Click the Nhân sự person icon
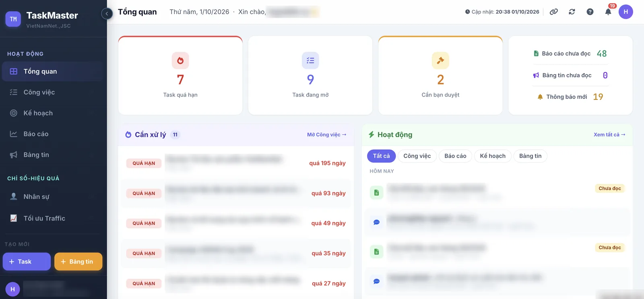644x299 pixels. (14, 196)
